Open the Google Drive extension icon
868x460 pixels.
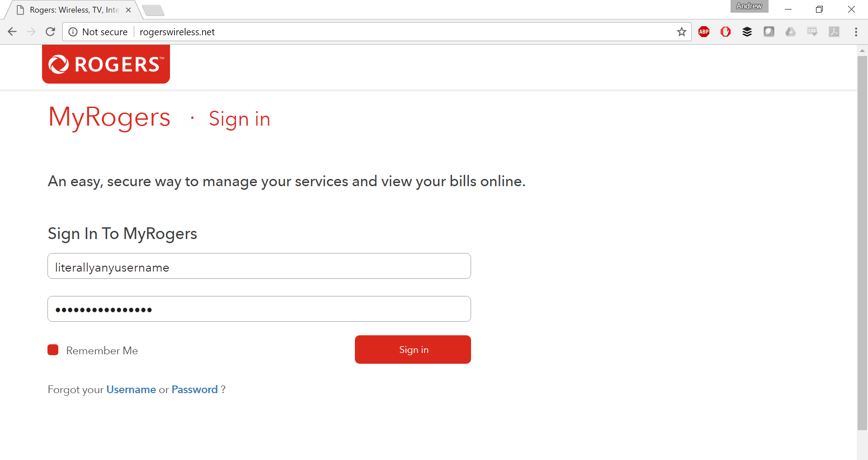pos(791,32)
